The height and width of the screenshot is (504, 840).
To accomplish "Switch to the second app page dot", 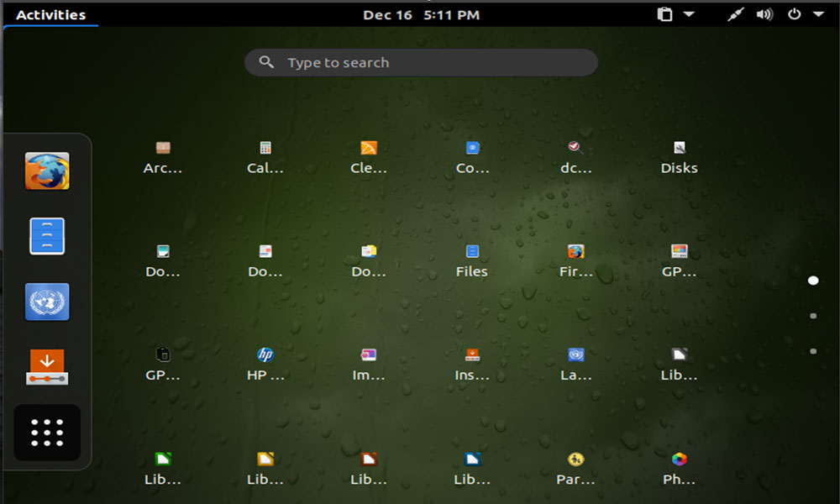I will (813, 316).
